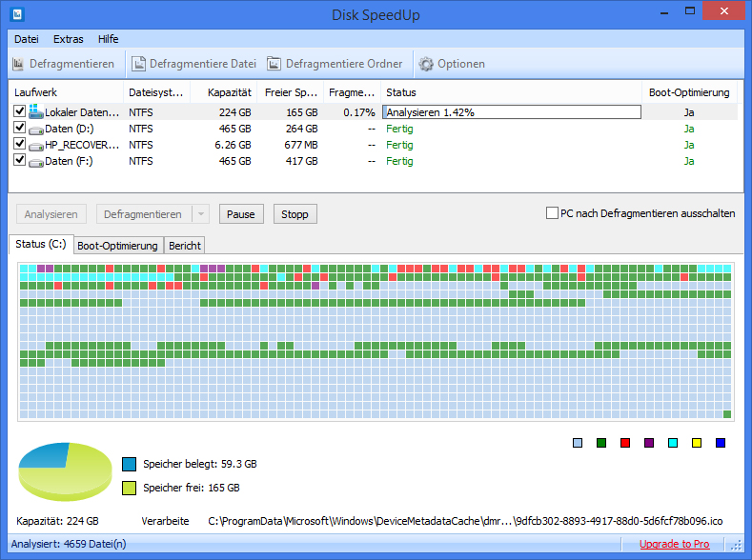The image size is (752, 560).
Task: Click the Speicher belegt: 59.3 GB text
Action: [x=200, y=464]
